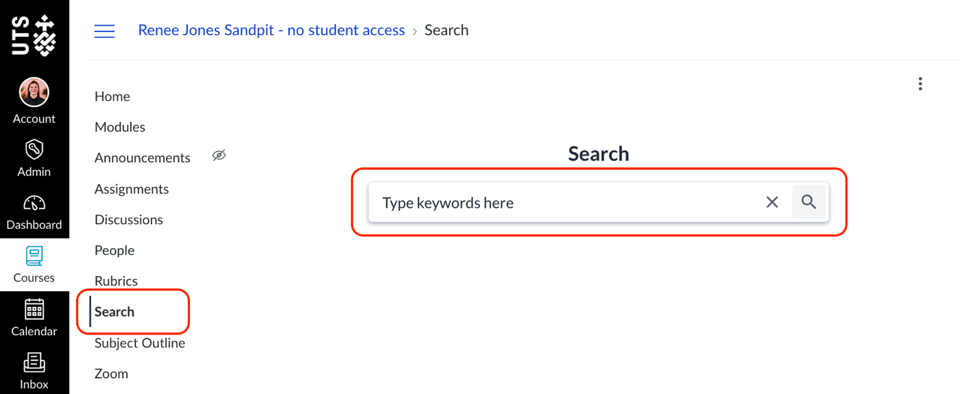Click the magnifying glass search button
The width and height of the screenshot is (980, 394).
[x=809, y=202]
